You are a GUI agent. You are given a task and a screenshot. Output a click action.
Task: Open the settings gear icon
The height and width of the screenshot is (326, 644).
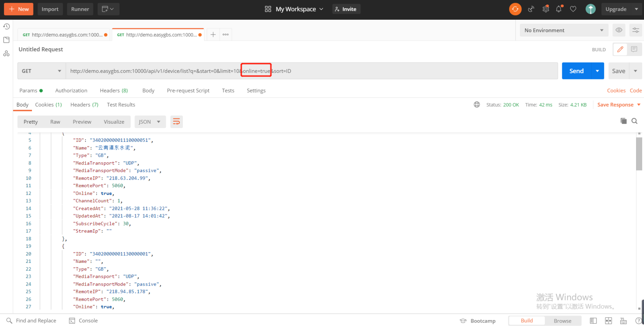(546, 9)
